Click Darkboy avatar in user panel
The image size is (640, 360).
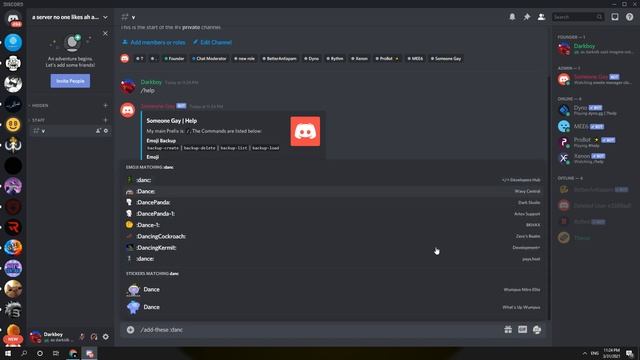click(36, 337)
